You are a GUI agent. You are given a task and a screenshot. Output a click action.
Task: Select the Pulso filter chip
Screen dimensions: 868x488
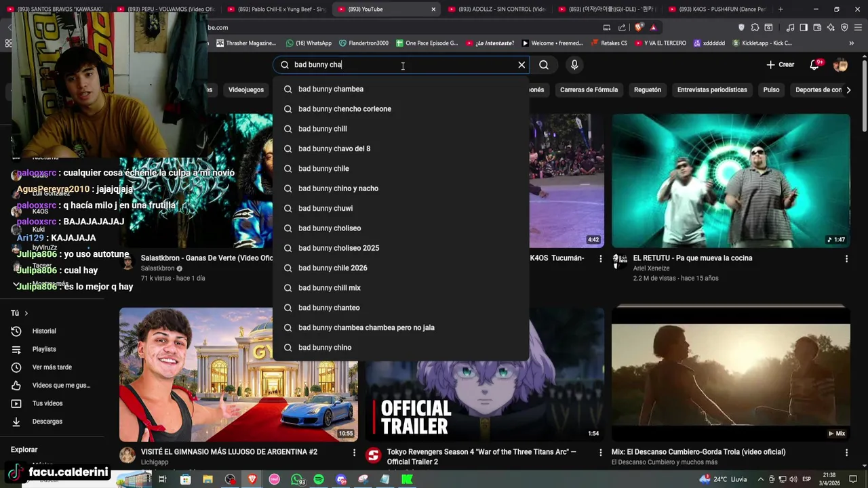tap(771, 90)
